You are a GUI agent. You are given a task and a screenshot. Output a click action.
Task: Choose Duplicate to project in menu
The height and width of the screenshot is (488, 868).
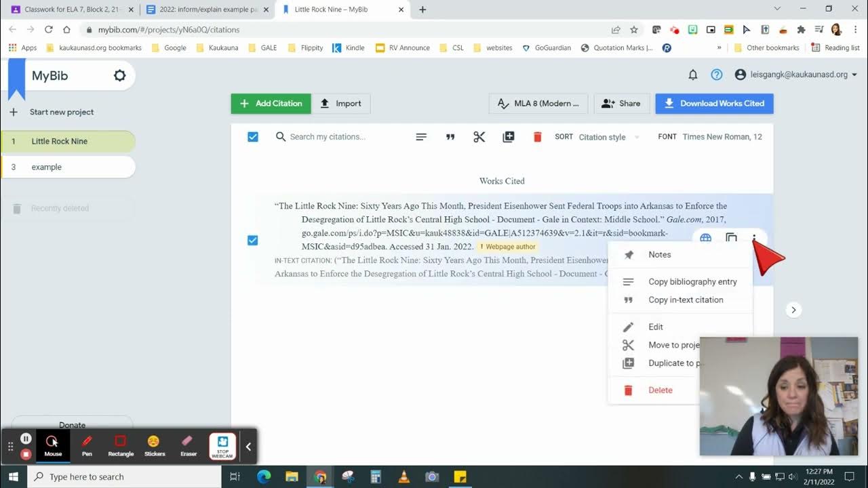point(654,363)
